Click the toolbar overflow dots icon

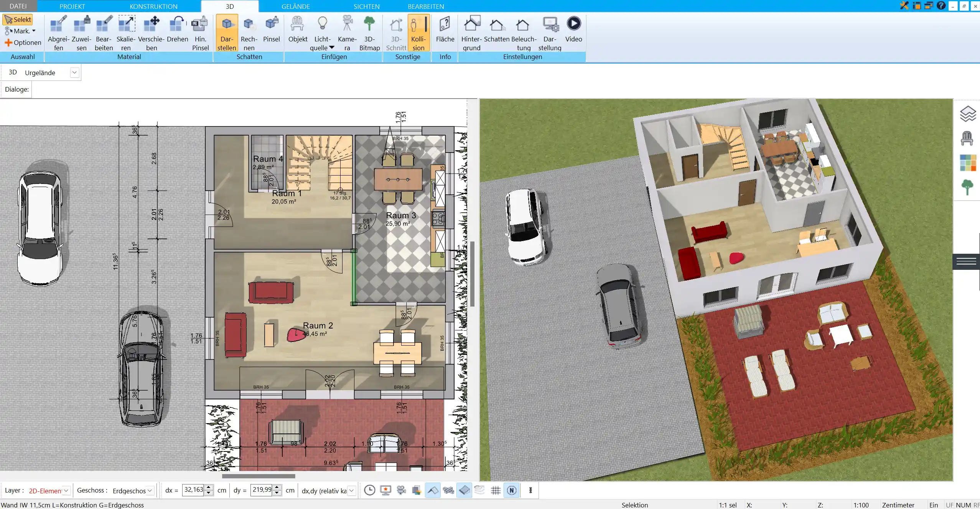click(x=530, y=490)
